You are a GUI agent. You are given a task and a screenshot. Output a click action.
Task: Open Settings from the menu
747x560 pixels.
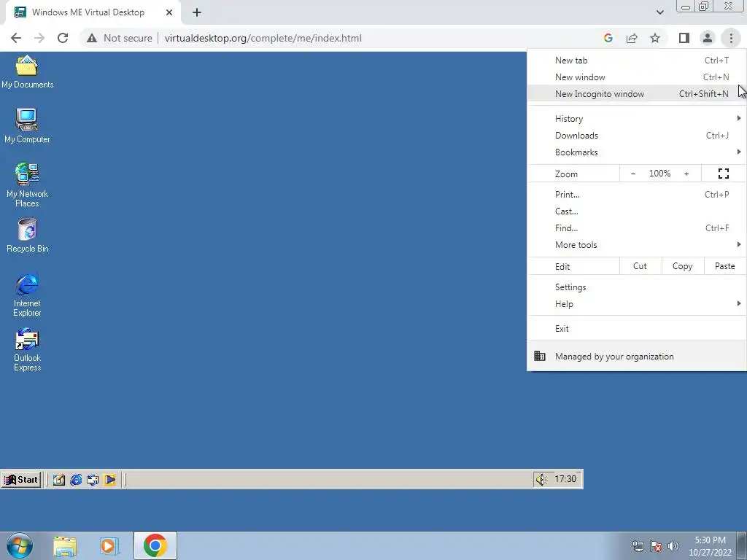[x=636, y=287]
